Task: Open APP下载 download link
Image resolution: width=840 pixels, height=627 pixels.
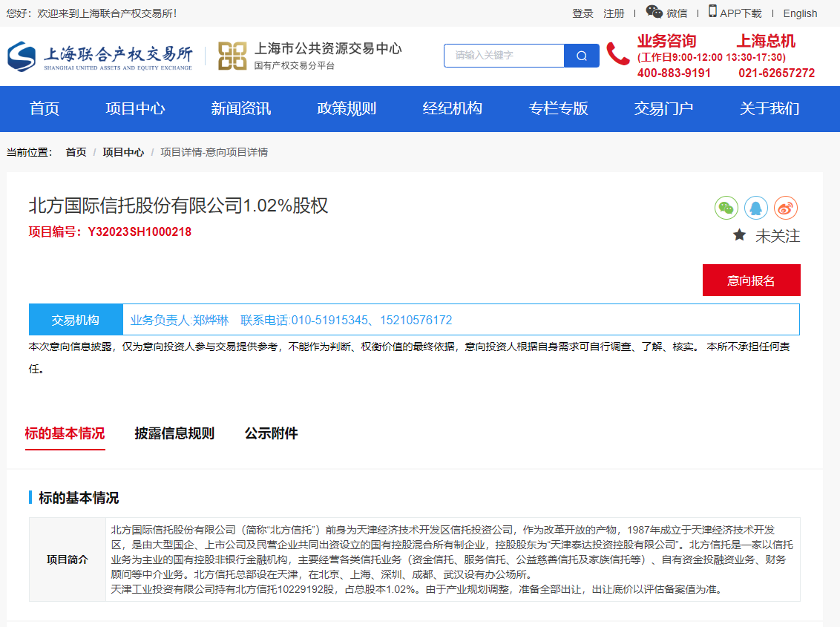Action: pos(741,13)
